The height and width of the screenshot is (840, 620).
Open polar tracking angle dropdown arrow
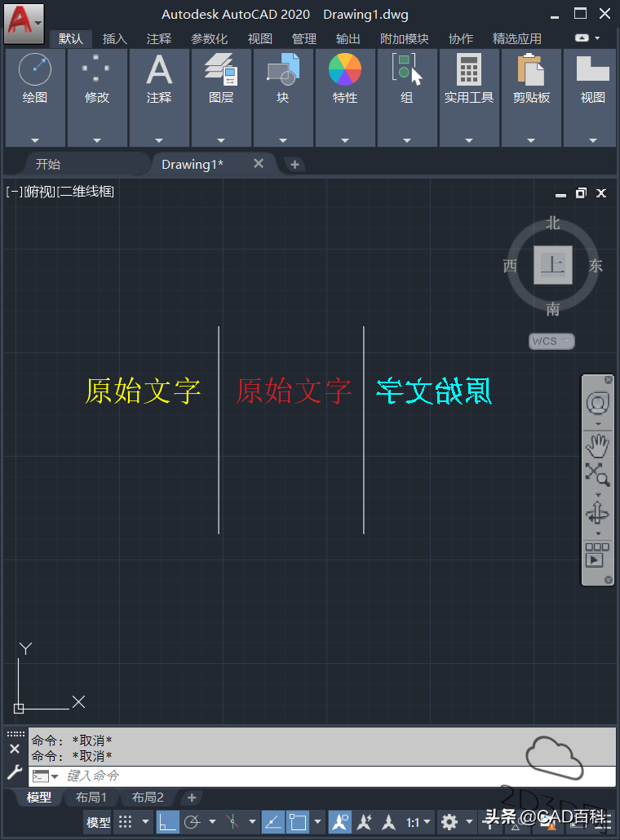(x=212, y=821)
